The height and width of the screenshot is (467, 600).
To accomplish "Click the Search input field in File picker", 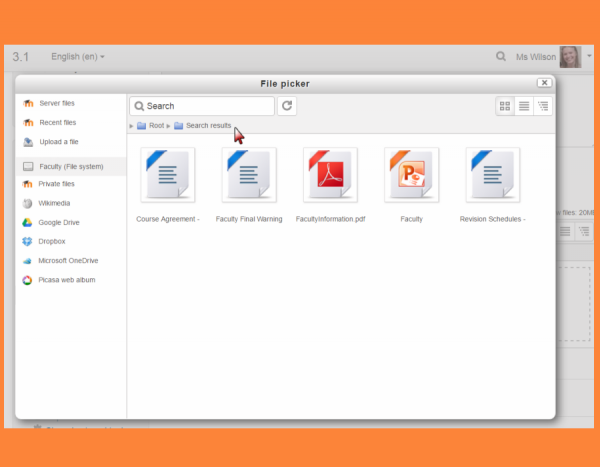I will click(x=202, y=106).
